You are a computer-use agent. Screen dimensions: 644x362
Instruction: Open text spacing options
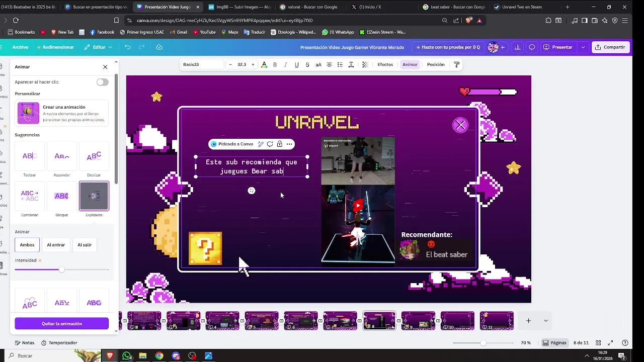pyautogui.click(x=351, y=64)
